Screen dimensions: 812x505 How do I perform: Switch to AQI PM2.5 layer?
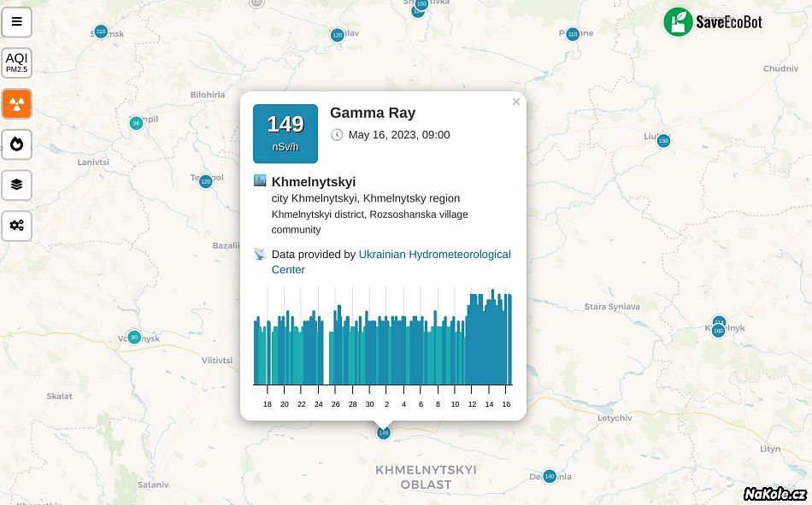point(16,62)
